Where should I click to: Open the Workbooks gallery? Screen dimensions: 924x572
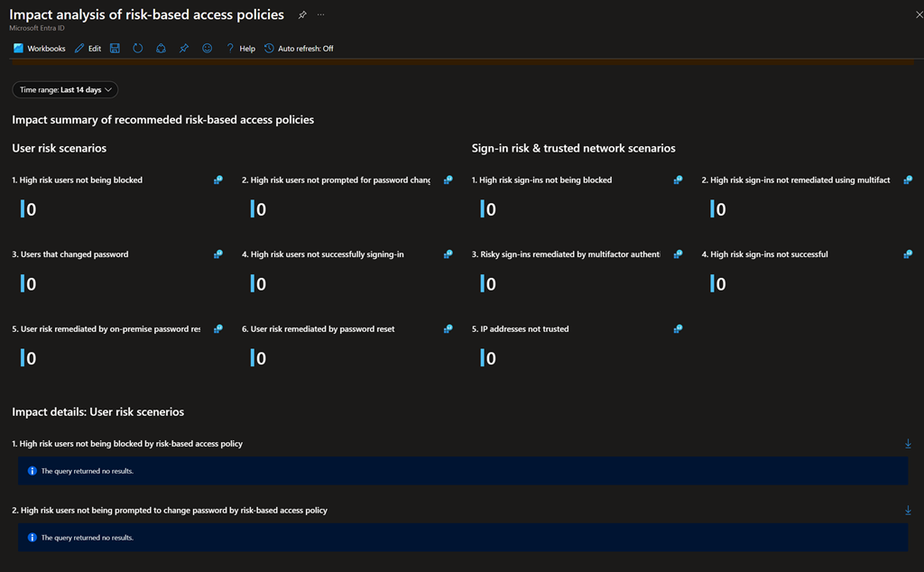(40, 49)
